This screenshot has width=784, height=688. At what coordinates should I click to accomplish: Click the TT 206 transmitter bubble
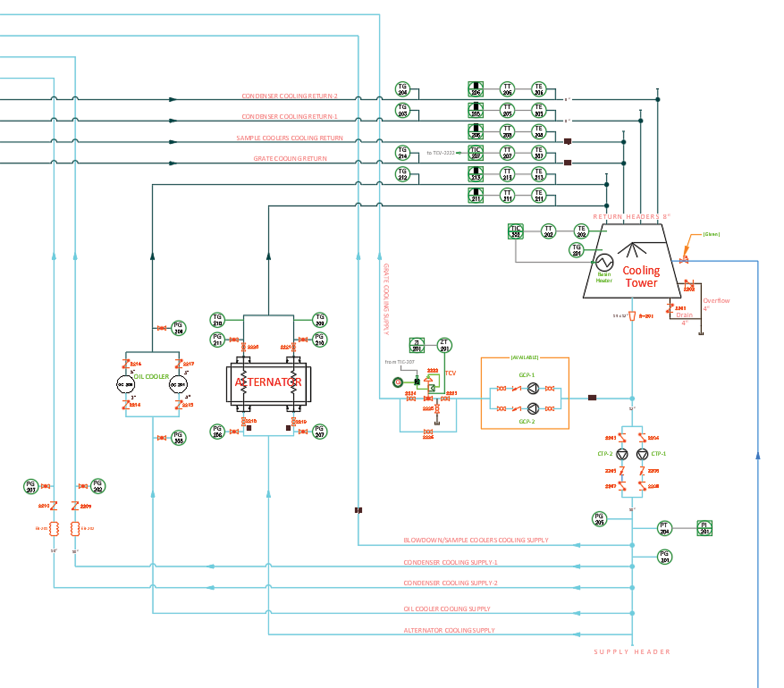click(507, 89)
